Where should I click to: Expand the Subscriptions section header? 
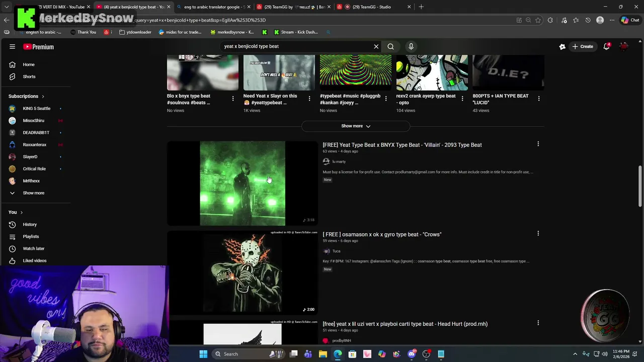click(x=26, y=96)
